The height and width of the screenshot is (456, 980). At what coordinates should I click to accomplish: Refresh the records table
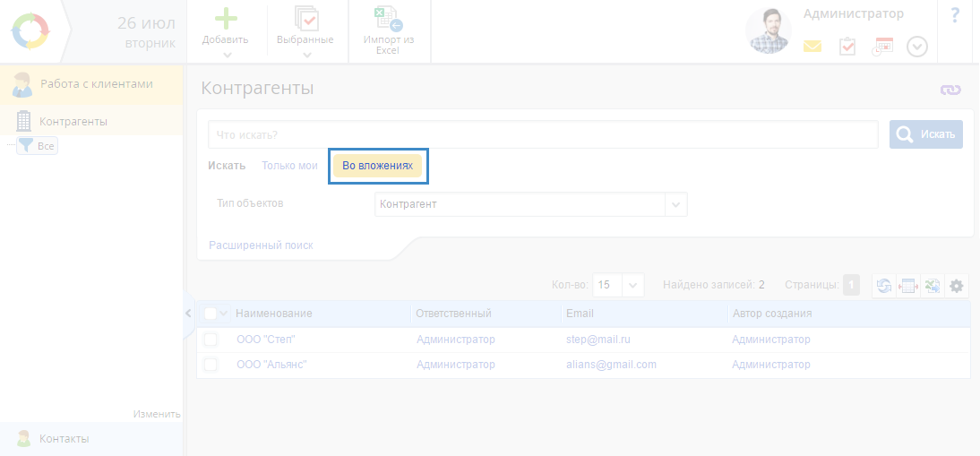tap(884, 286)
